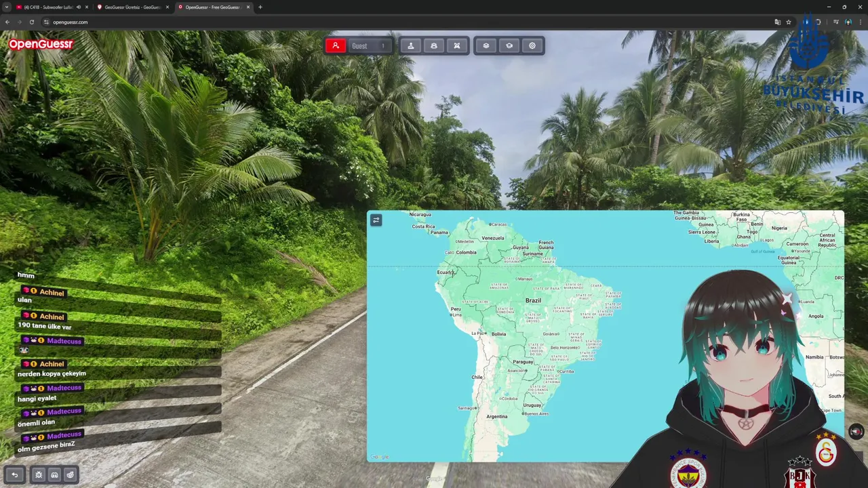868x488 pixels.
Task: Click the site information icon in address bar
Action: point(46,22)
